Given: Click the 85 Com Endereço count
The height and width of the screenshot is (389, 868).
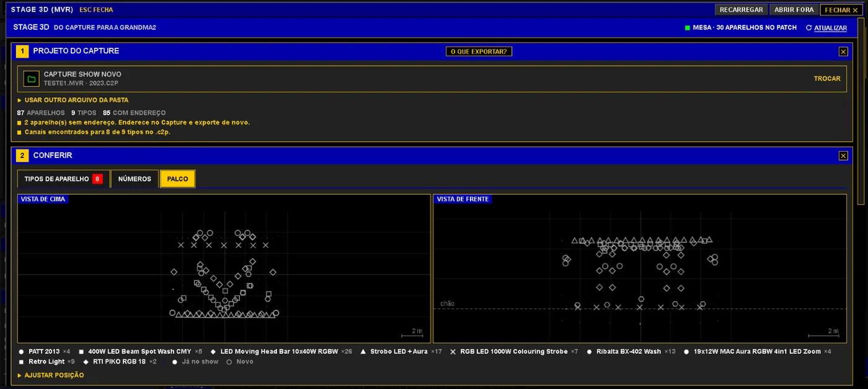Looking at the screenshot, I should pyautogui.click(x=134, y=113).
